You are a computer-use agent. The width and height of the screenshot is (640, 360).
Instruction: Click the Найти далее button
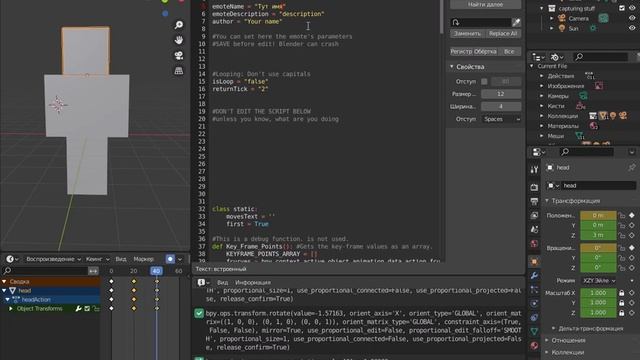[x=485, y=4]
